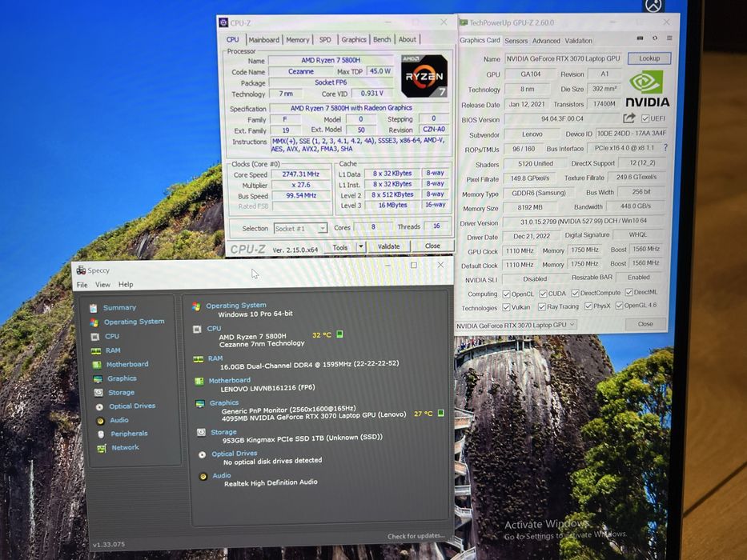Click the Windows flag icon in Speccy summary pane
Image resolution: width=747 pixels, height=560 pixels.
(x=196, y=306)
